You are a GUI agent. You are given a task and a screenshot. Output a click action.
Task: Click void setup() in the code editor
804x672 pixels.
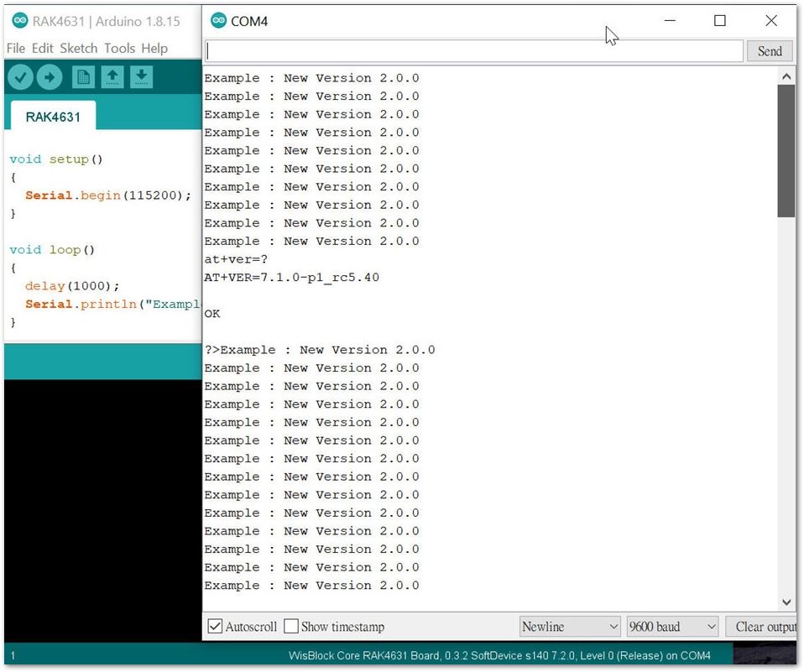pos(56,159)
